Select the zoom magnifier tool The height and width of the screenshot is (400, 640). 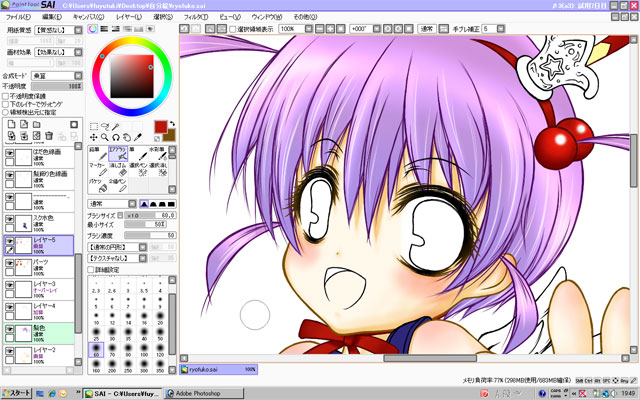105,138
